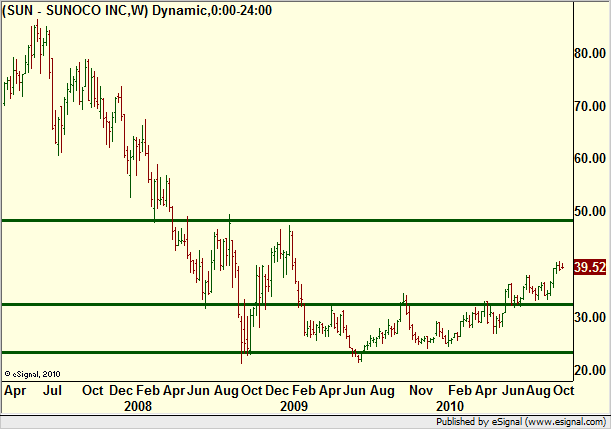
Task: Click the 2009 year label
Action: 294,406
